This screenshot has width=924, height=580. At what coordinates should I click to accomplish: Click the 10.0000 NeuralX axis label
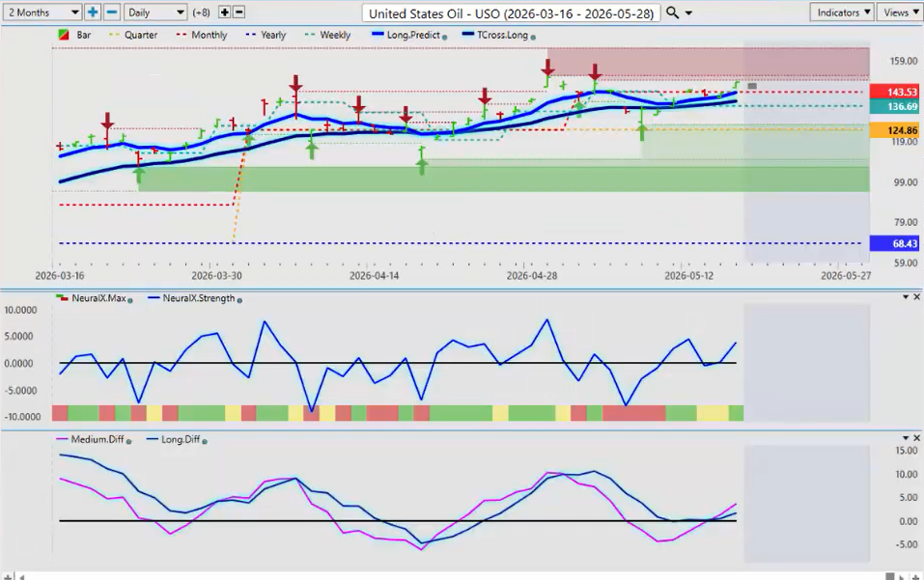pos(20,311)
